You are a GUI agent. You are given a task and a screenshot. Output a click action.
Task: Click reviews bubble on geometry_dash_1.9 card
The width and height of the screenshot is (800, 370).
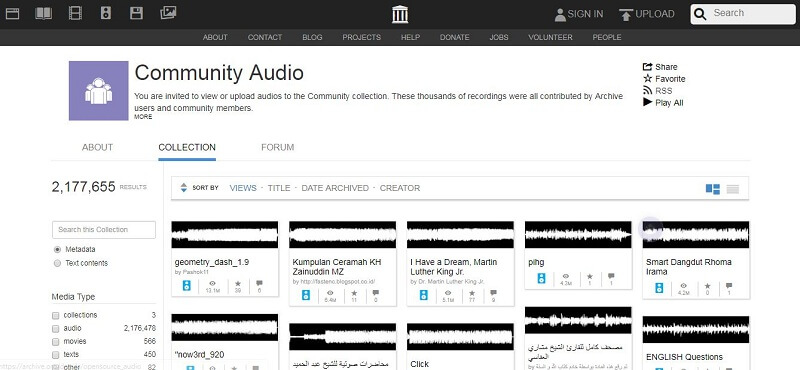[x=259, y=283]
